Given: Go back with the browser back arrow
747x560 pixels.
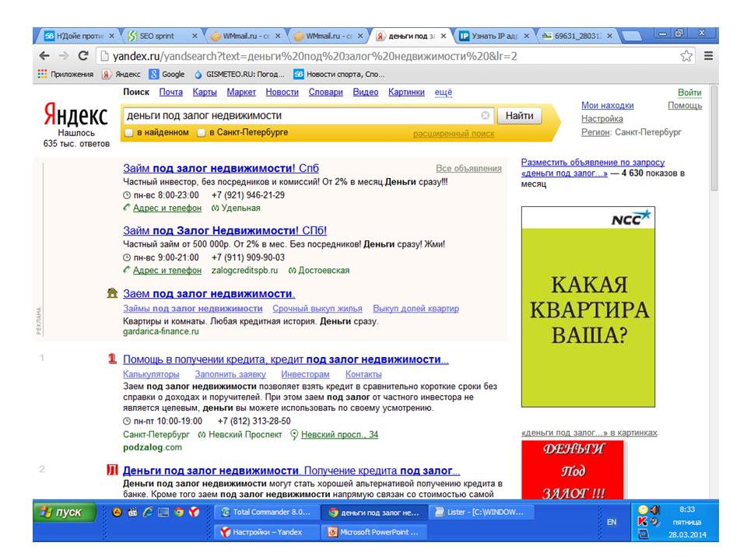Looking at the screenshot, I should pyautogui.click(x=44, y=56).
